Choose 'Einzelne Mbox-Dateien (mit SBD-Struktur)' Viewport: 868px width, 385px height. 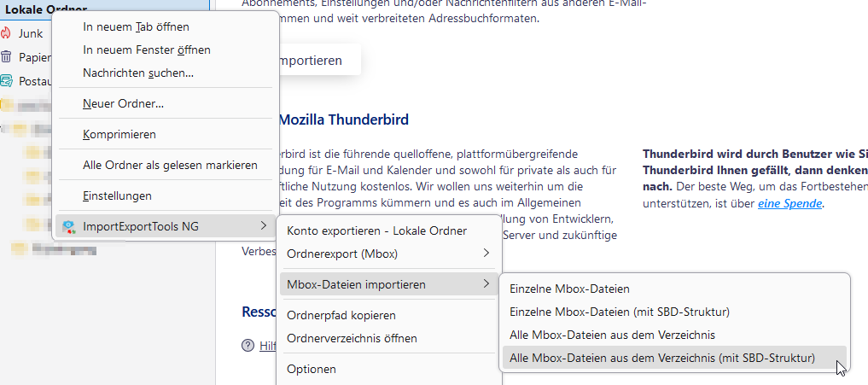619,312
